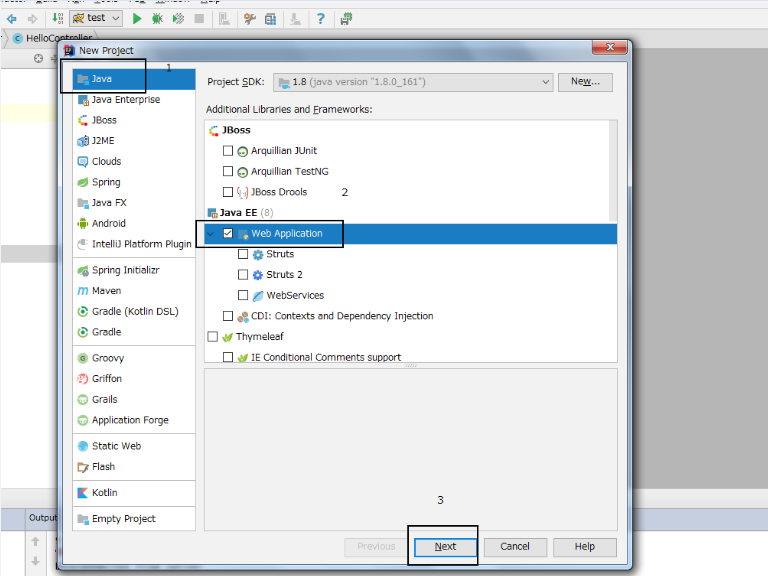Uncheck the Web Application checkbox
This screenshot has height=576, width=768.
point(228,233)
